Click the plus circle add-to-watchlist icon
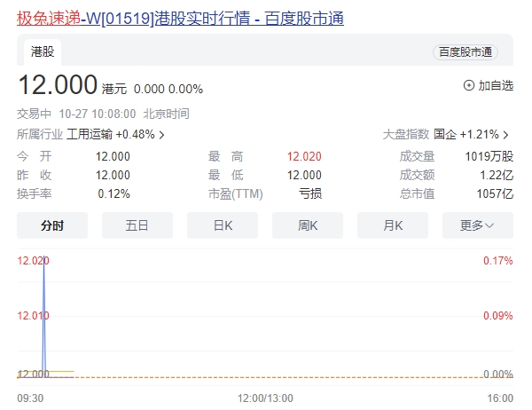The height and width of the screenshot is (410, 532). point(468,85)
